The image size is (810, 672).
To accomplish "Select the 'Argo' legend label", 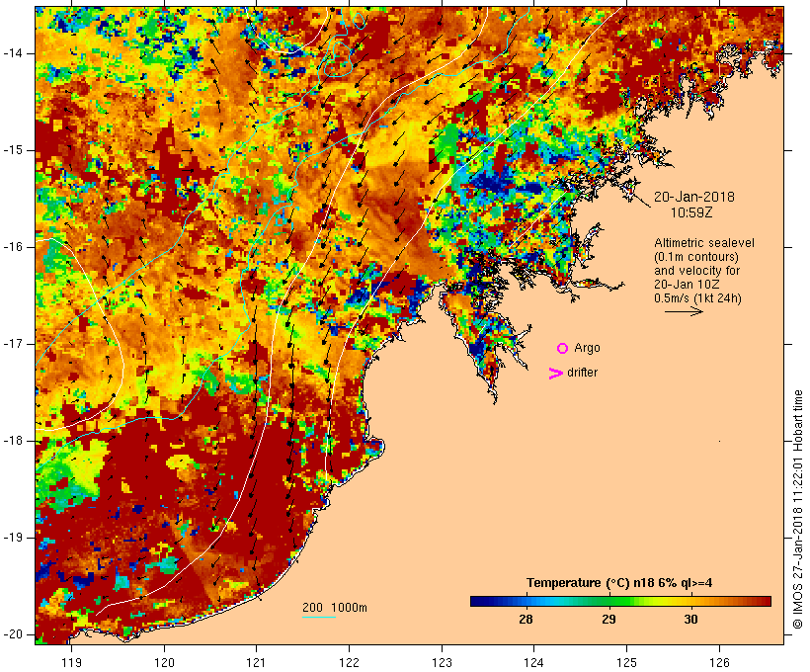I will (587, 348).
